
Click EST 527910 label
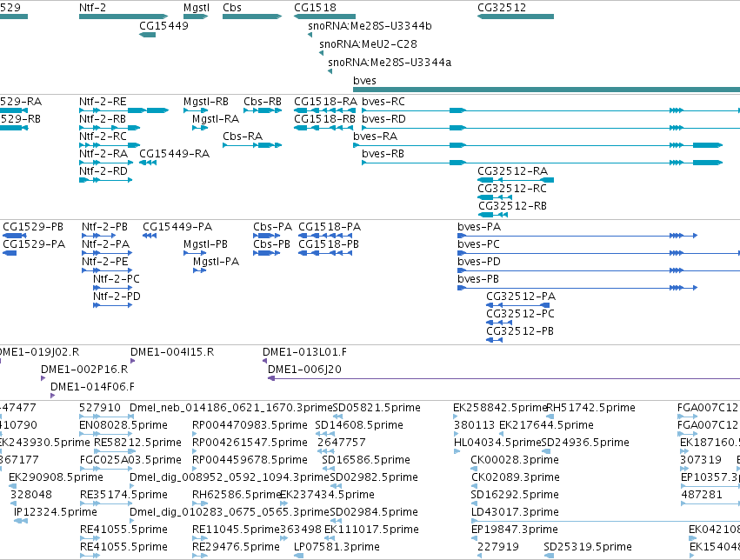click(100, 408)
